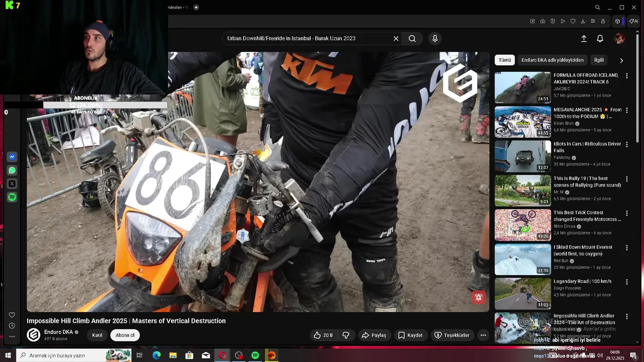Open Opera profile person icon
This screenshot has height=362, width=644.
coord(603,21)
